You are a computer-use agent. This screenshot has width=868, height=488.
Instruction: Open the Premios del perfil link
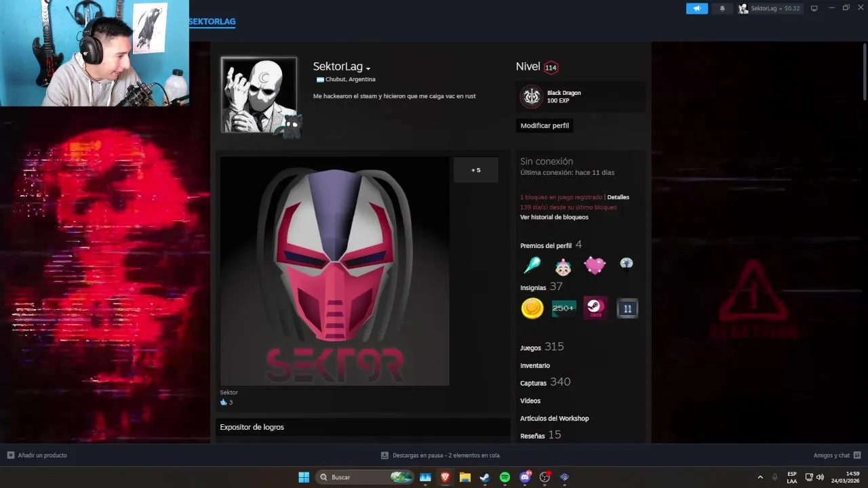pyautogui.click(x=546, y=245)
